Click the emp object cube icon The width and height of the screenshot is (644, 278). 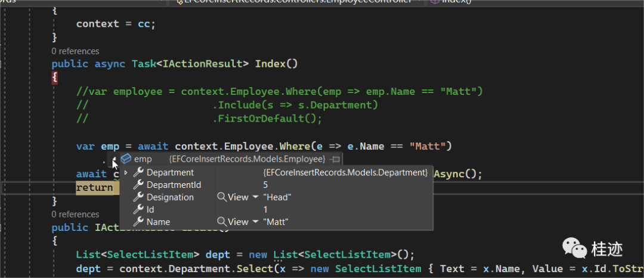pos(126,159)
